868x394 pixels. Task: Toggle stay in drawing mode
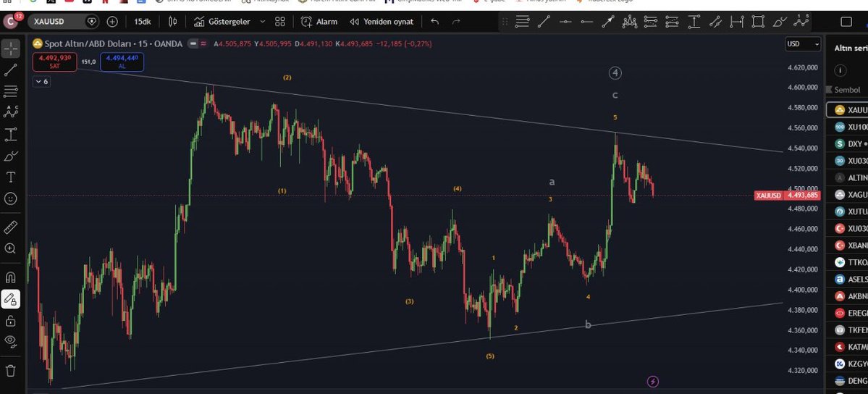[x=11, y=299]
